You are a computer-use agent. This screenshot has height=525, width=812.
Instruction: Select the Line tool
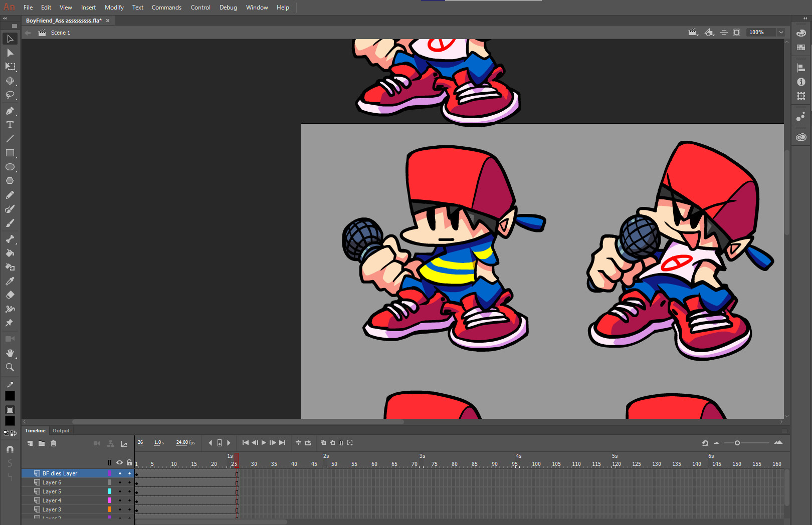pos(10,139)
